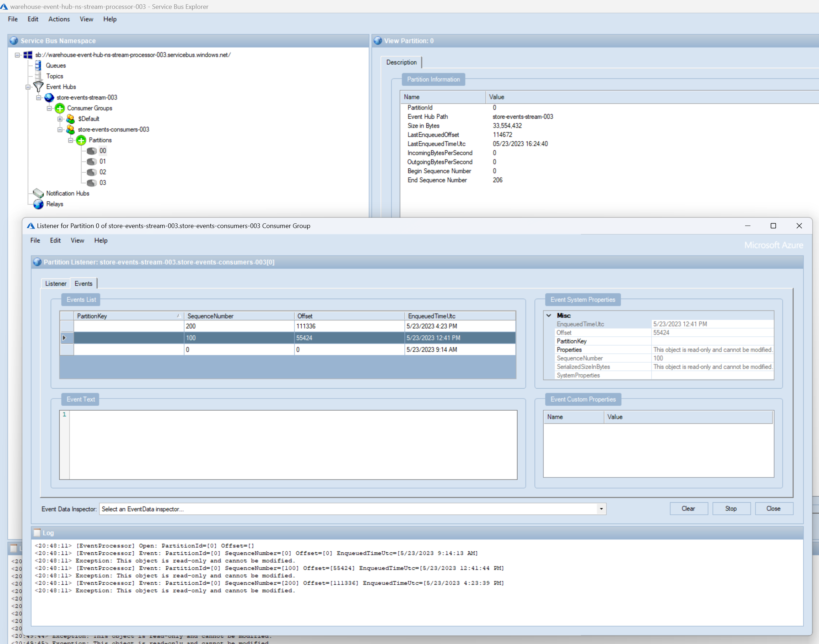Click the Relays globe icon
The width and height of the screenshot is (819, 644).
[x=38, y=204]
